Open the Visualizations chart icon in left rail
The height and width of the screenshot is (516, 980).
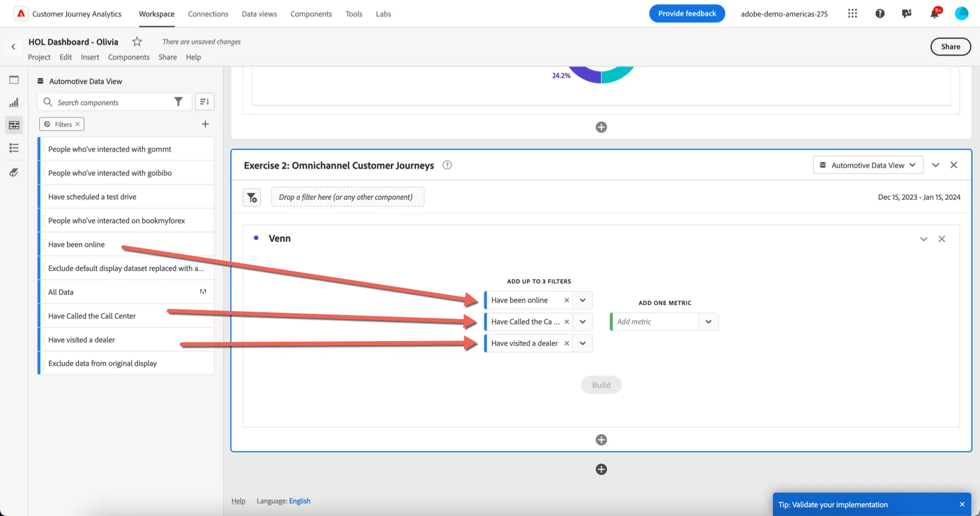click(x=14, y=103)
